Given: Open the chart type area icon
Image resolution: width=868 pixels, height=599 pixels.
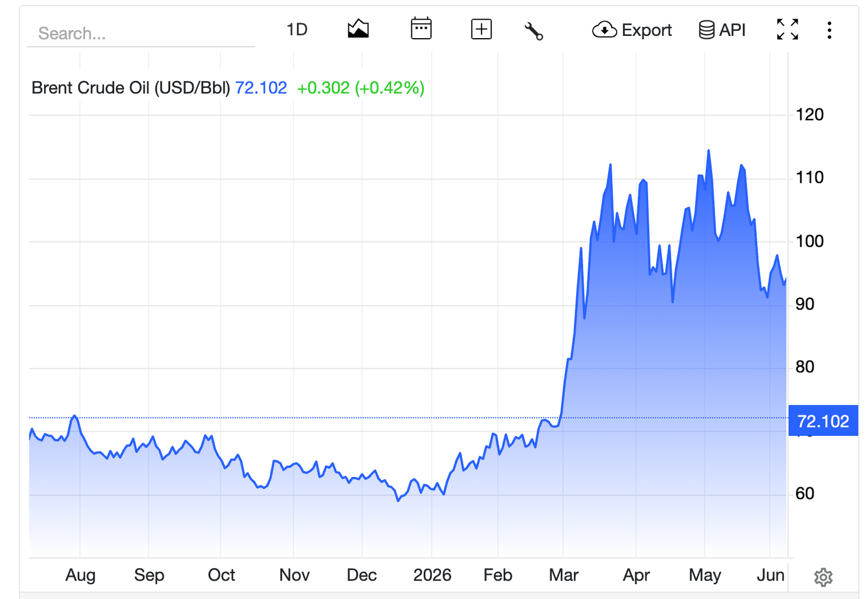Looking at the screenshot, I should point(358,29).
